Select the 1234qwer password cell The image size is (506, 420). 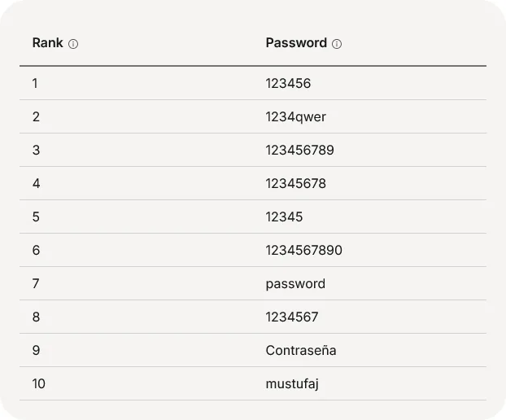point(295,116)
